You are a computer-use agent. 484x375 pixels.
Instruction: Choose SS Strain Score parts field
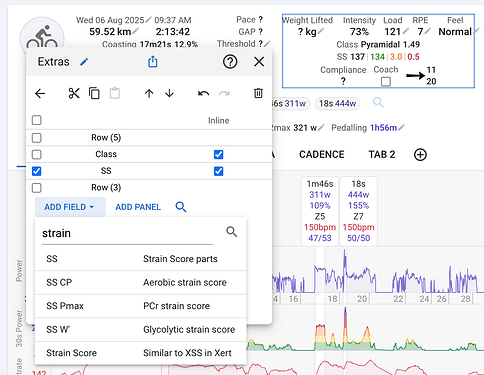point(140,259)
